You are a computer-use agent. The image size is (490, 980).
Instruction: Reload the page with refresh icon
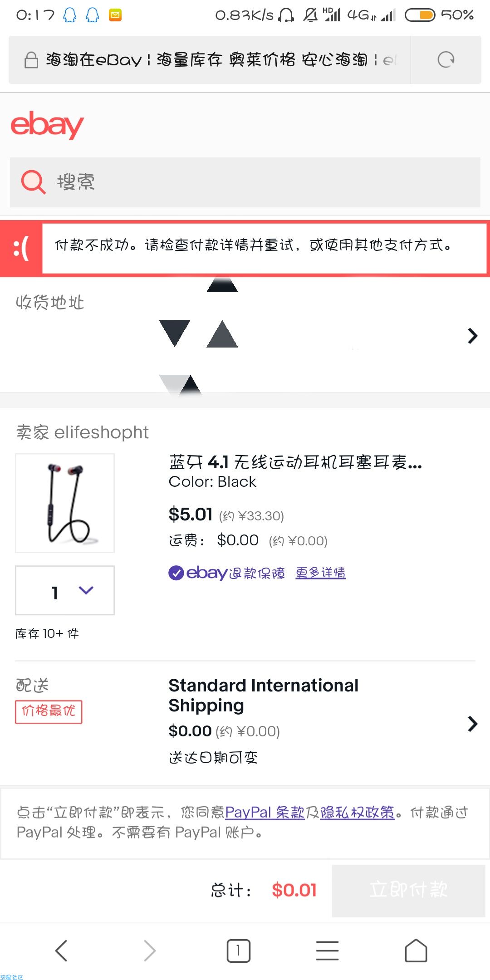(x=446, y=59)
